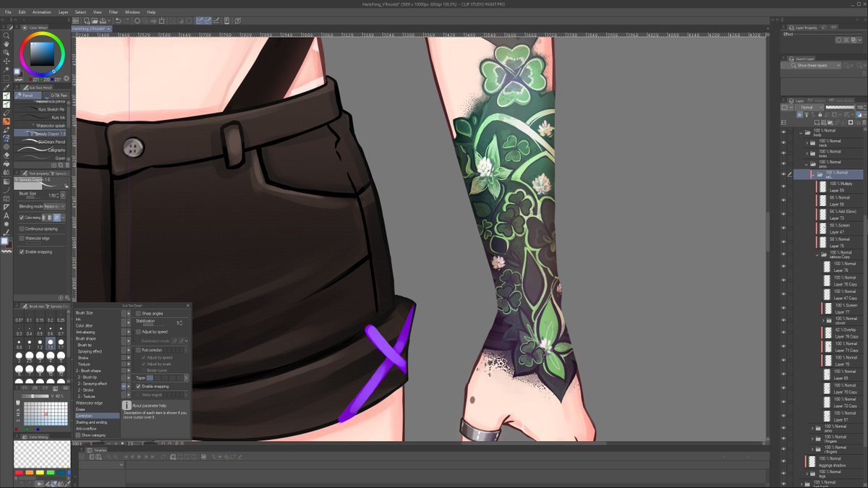Toggle Enable snapping in Sub Tool Detail
The width and height of the screenshot is (868, 488).
pos(139,386)
